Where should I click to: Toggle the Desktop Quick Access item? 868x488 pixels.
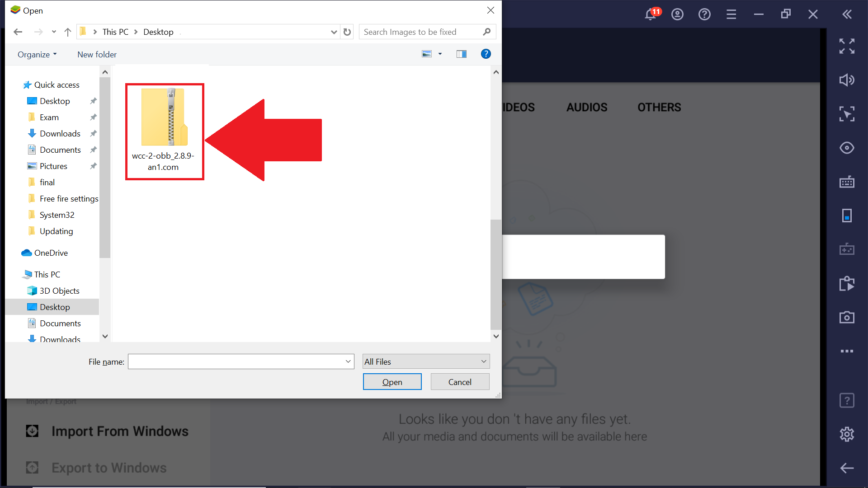54,101
